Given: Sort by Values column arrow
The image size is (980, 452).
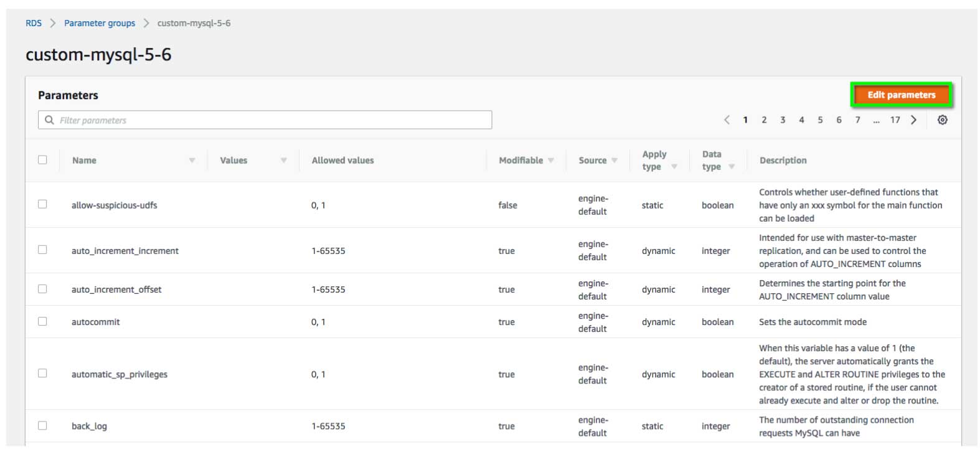Looking at the screenshot, I should pos(283,161).
